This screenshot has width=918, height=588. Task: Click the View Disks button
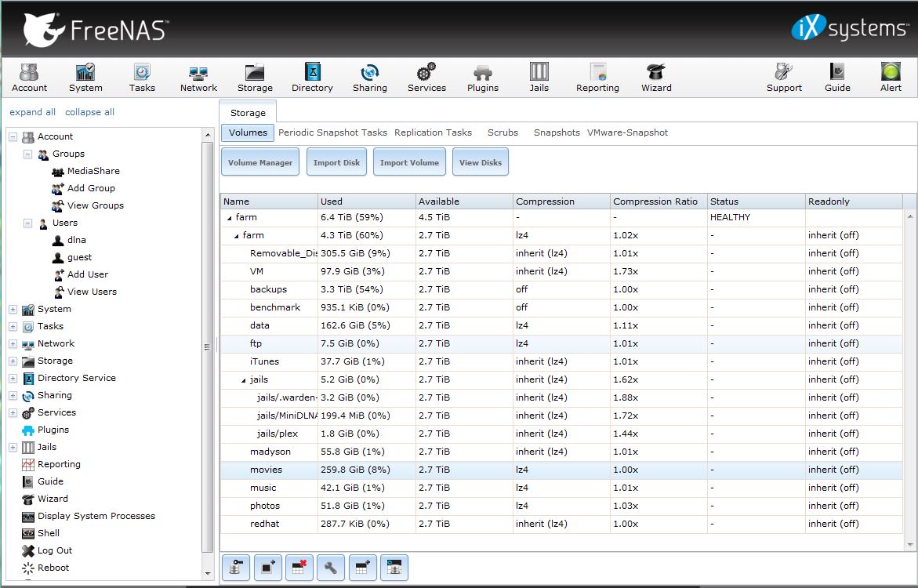(x=480, y=162)
